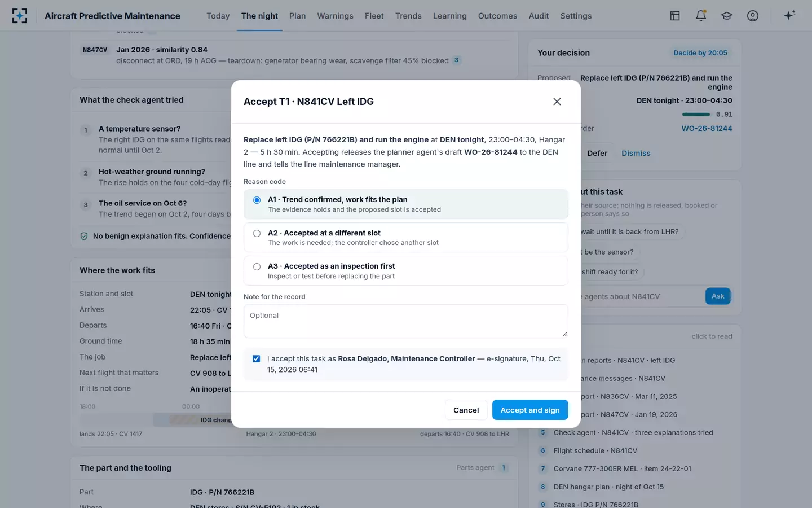
Task: Cancel the accept dialog
Action: click(x=466, y=410)
